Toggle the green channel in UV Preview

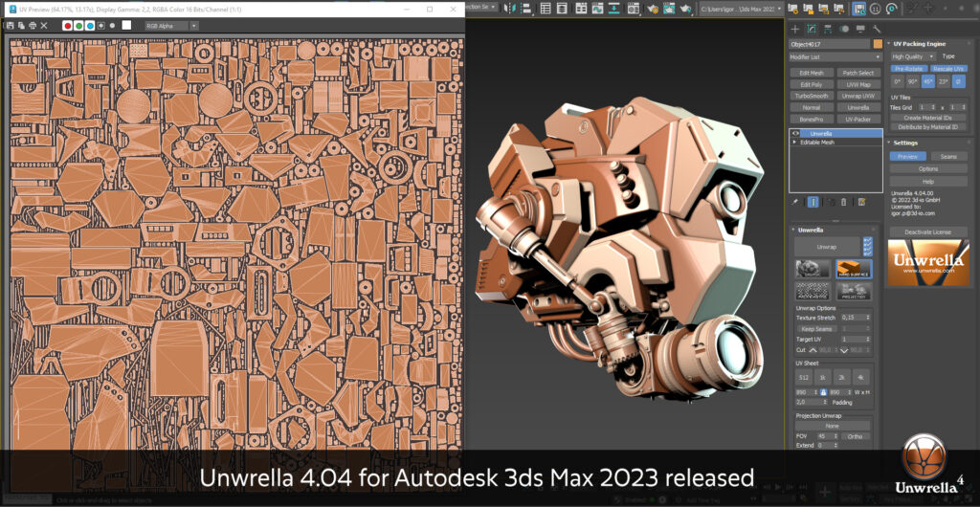pos(78,26)
